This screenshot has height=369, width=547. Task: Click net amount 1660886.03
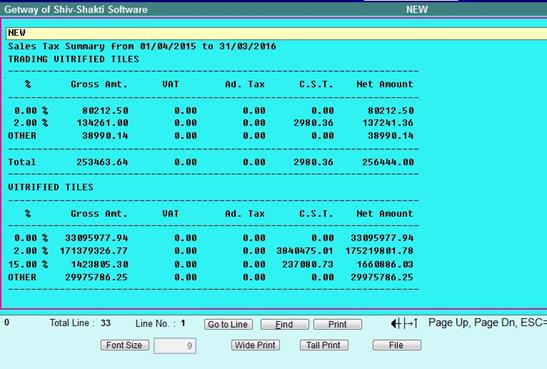pyautogui.click(x=385, y=264)
